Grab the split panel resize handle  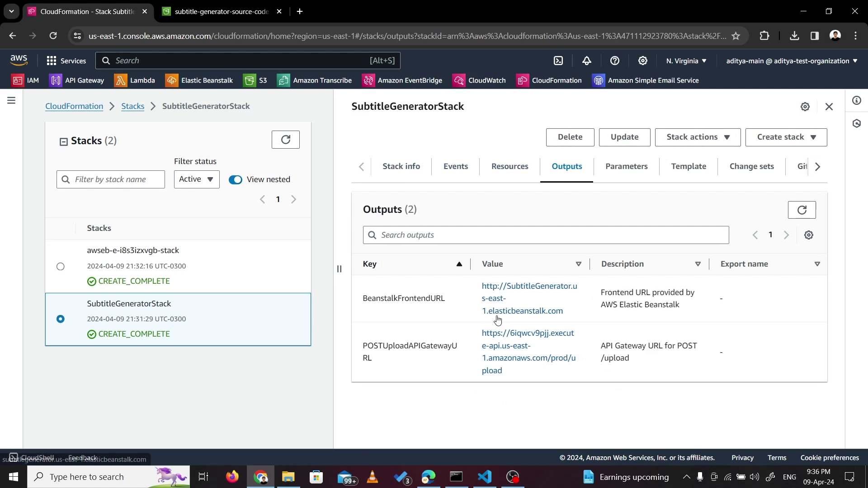pyautogui.click(x=339, y=269)
